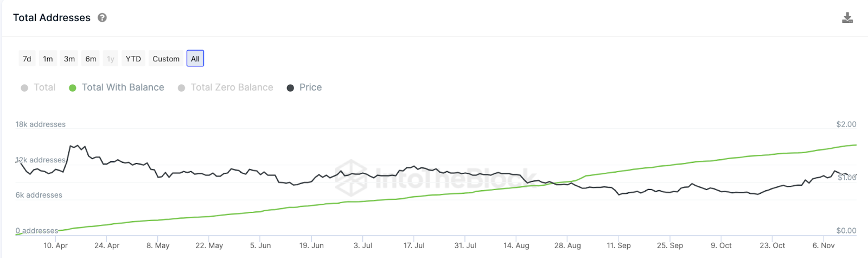
Task: Click the 28. Aug axis date label
Action: pyautogui.click(x=567, y=246)
